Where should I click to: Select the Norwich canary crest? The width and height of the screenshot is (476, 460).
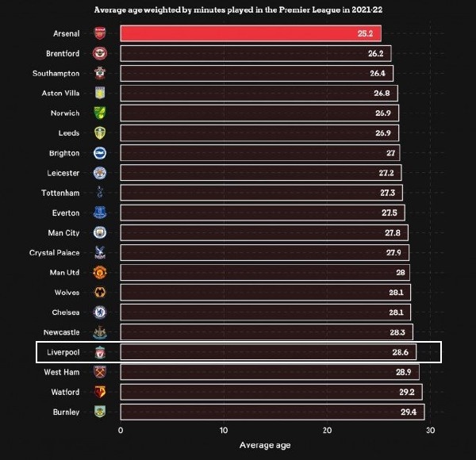click(x=100, y=113)
